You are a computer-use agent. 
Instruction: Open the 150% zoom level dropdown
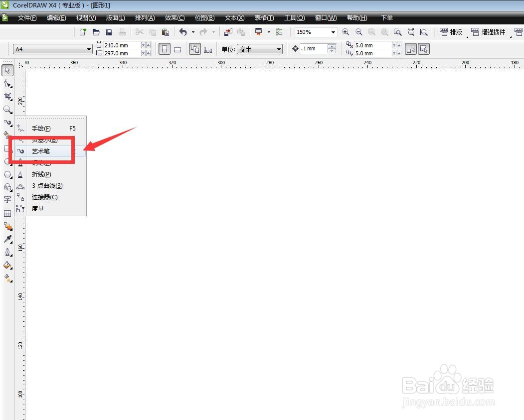[x=333, y=32]
